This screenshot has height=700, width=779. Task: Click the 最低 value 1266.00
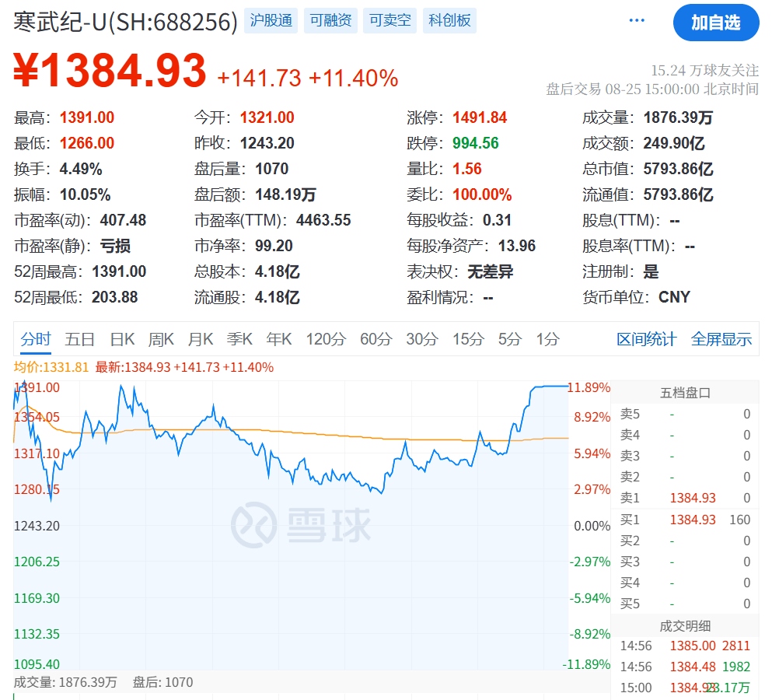tap(87, 143)
